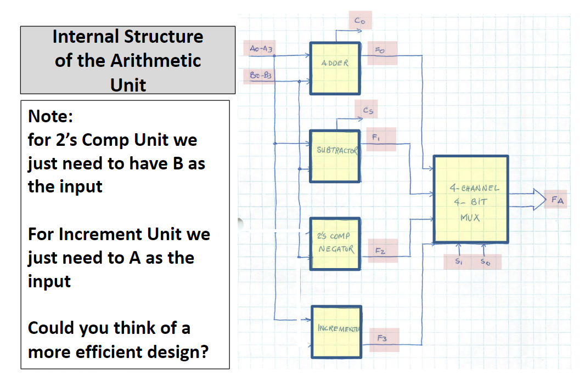Select the FA output label
Image resolution: width=585 pixels, height=392 pixels.
(556, 200)
